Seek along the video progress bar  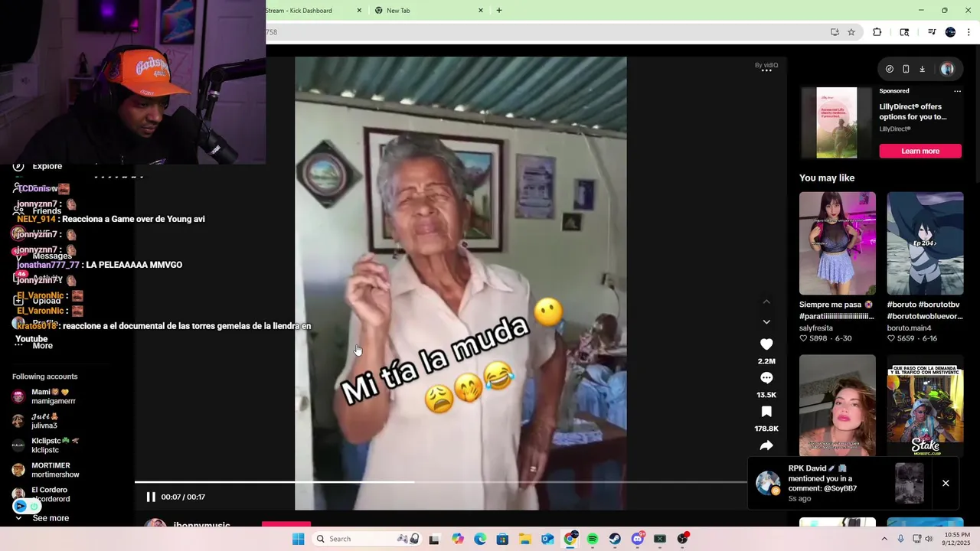click(440, 482)
